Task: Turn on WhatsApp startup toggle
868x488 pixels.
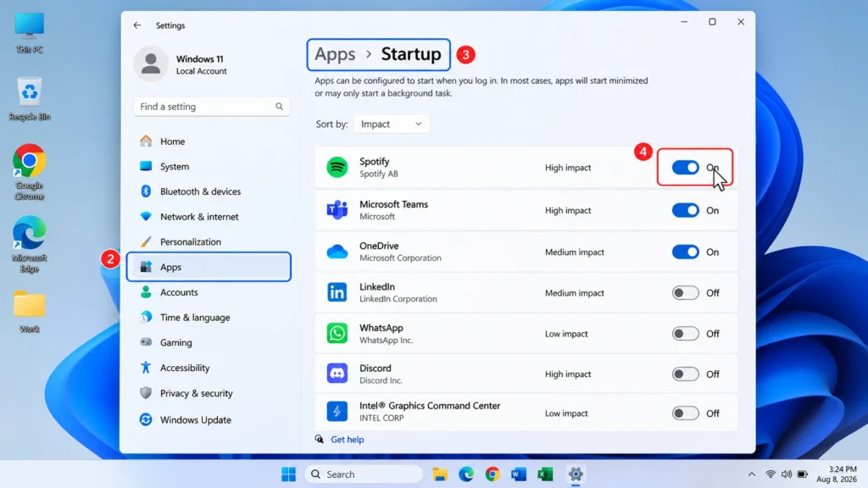Action: 685,334
